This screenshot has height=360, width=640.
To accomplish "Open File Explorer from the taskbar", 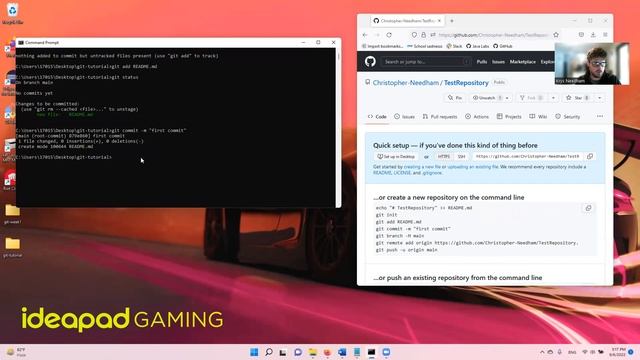I will [x=313, y=352].
